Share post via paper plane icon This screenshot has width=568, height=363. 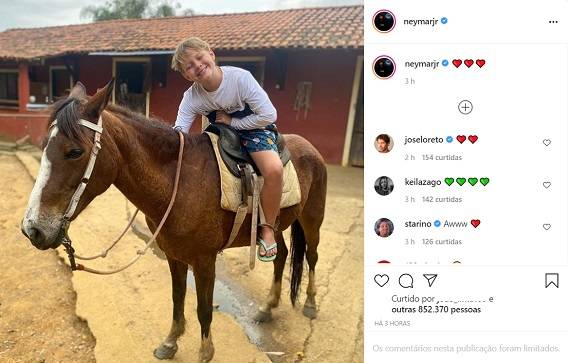click(x=430, y=280)
